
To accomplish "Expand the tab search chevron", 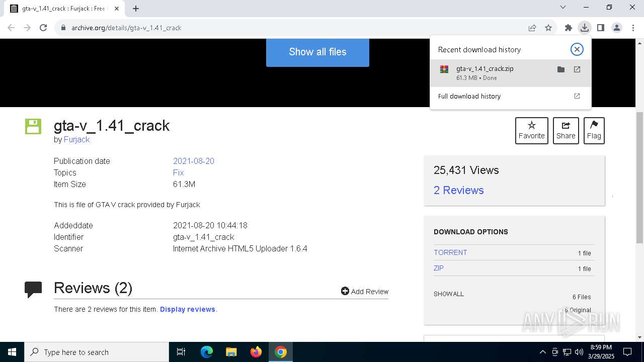I will [x=563, y=7].
